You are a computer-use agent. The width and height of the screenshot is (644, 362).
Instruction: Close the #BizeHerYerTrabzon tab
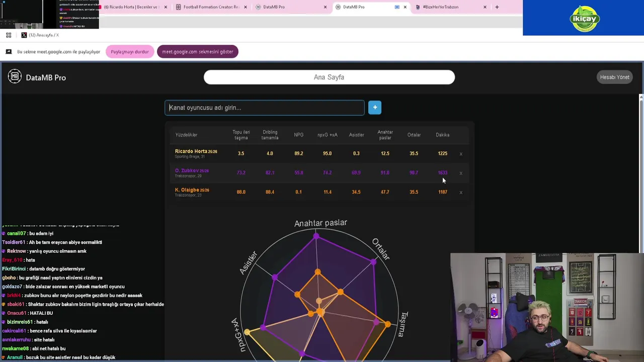pyautogui.click(x=485, y=7)
